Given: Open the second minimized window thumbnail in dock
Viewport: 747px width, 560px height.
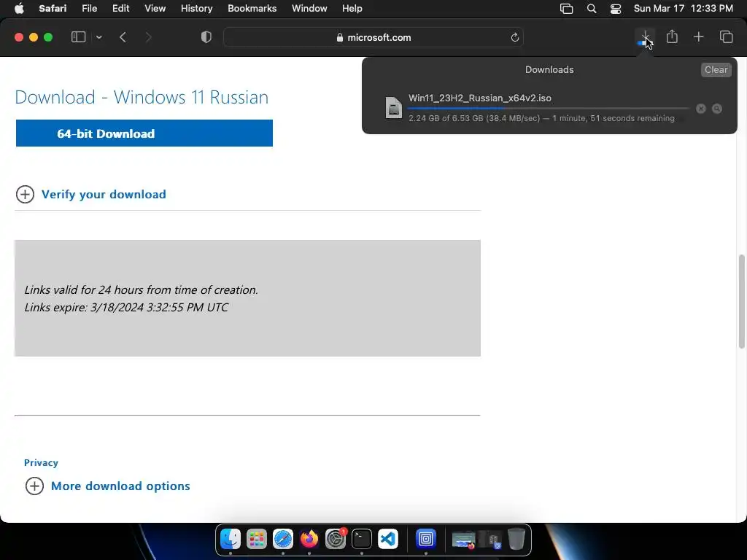Looking at the screenshot, I should (x=490, y=540).
